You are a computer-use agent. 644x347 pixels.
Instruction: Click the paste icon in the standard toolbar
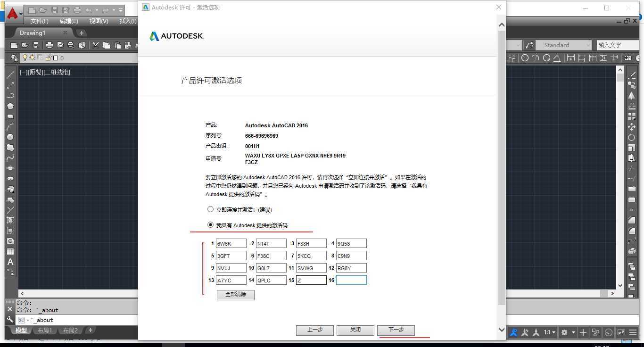tap(117, 45)
